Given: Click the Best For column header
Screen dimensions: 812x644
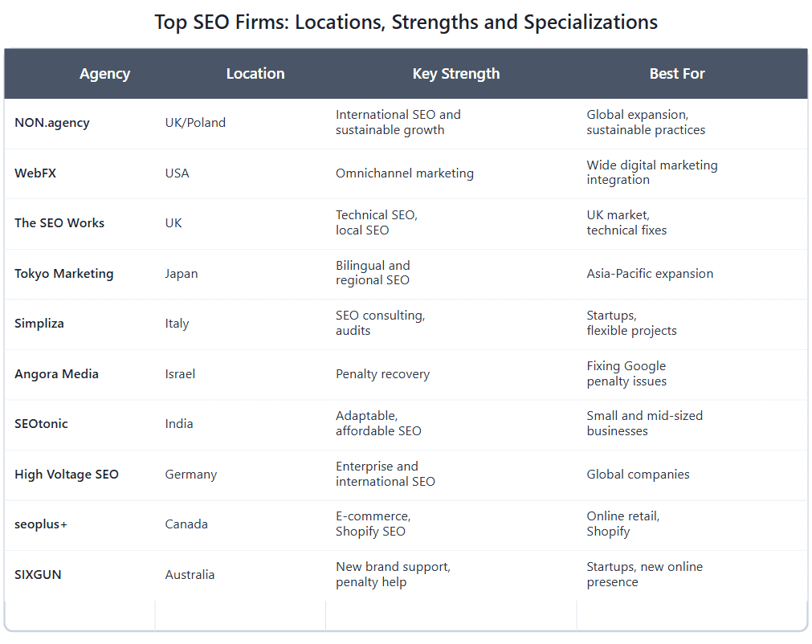Looking at the screenshot, I should click(x=677, y=74).
